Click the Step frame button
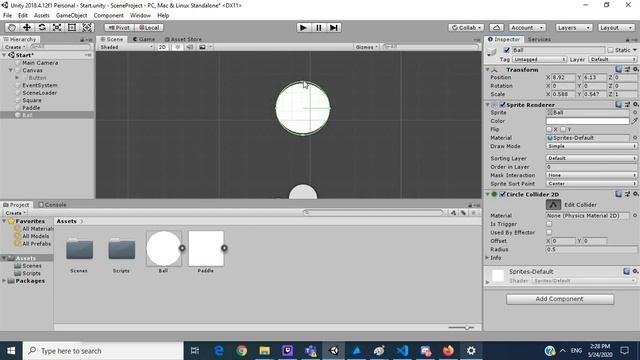This screenshot has width=640, height=360. tap(334, 27)
